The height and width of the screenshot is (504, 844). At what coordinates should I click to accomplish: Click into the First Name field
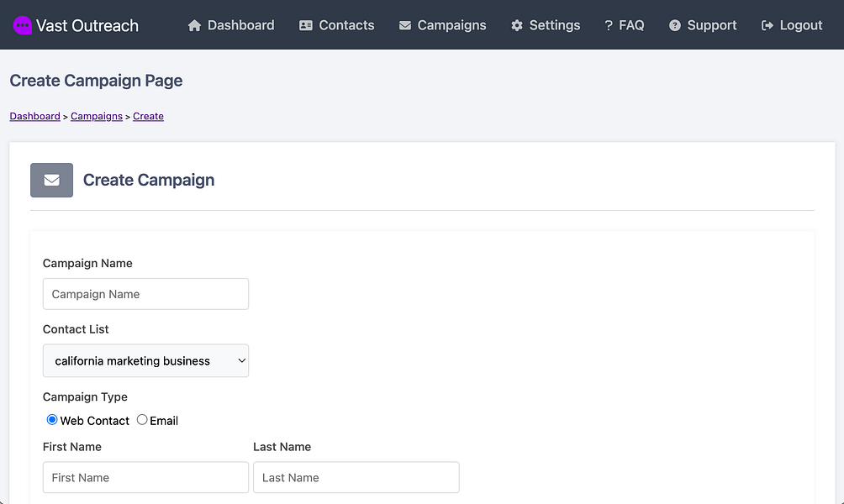coord(145,477)
